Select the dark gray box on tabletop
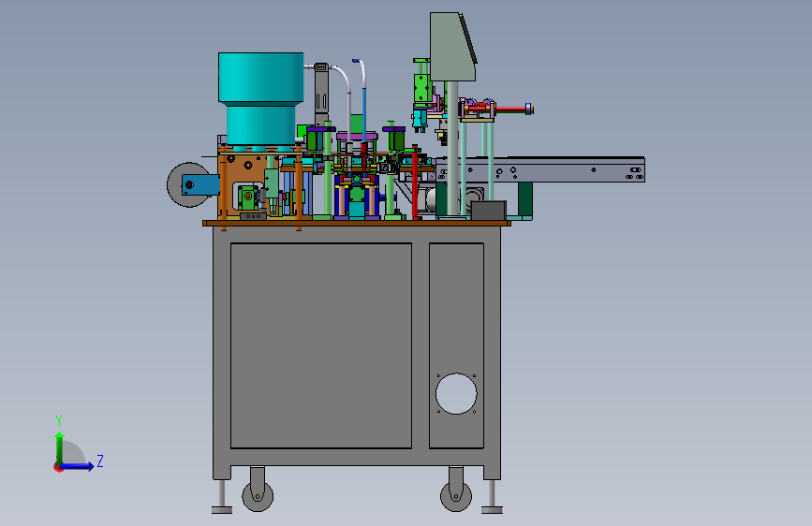 (488, 211)
